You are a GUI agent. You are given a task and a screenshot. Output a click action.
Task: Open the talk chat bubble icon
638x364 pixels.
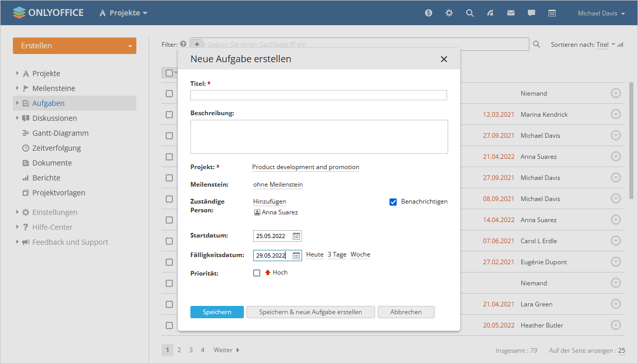coord(531,13)
